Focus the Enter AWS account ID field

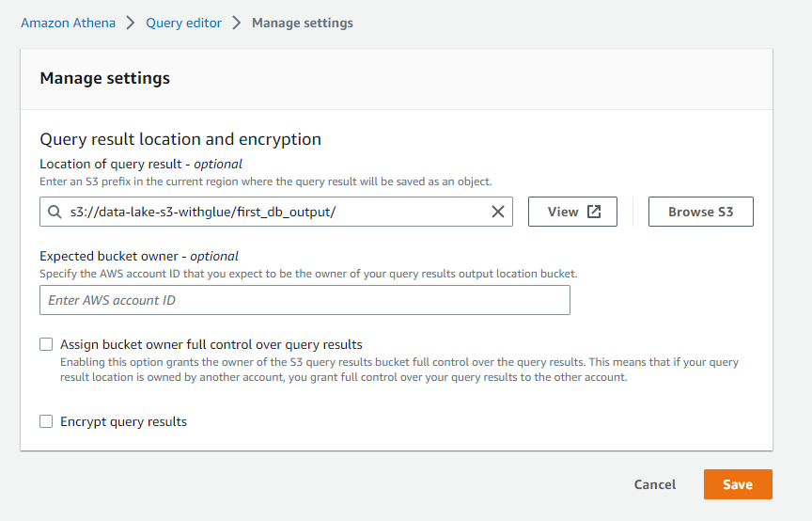tap(304, 300)
